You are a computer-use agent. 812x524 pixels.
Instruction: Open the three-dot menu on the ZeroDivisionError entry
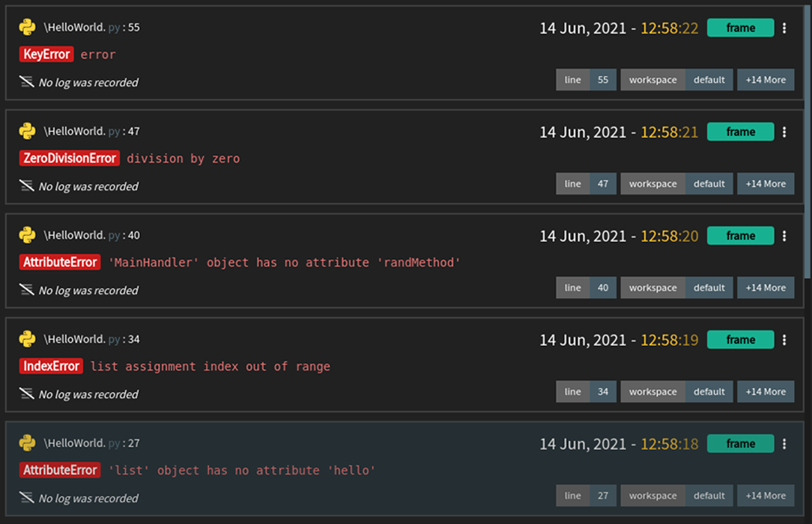tap(784, 132)
